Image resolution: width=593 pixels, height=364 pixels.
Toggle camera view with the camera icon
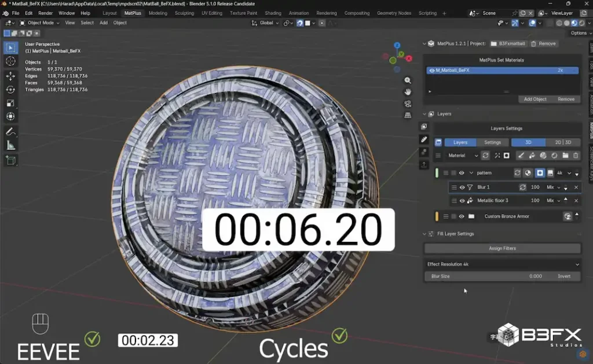(x=408, y=104)
